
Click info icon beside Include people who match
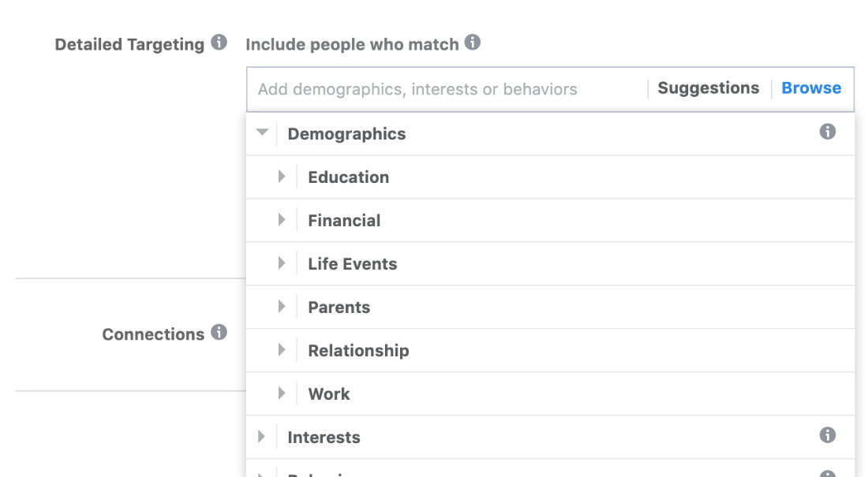click(x=473, y=43)
